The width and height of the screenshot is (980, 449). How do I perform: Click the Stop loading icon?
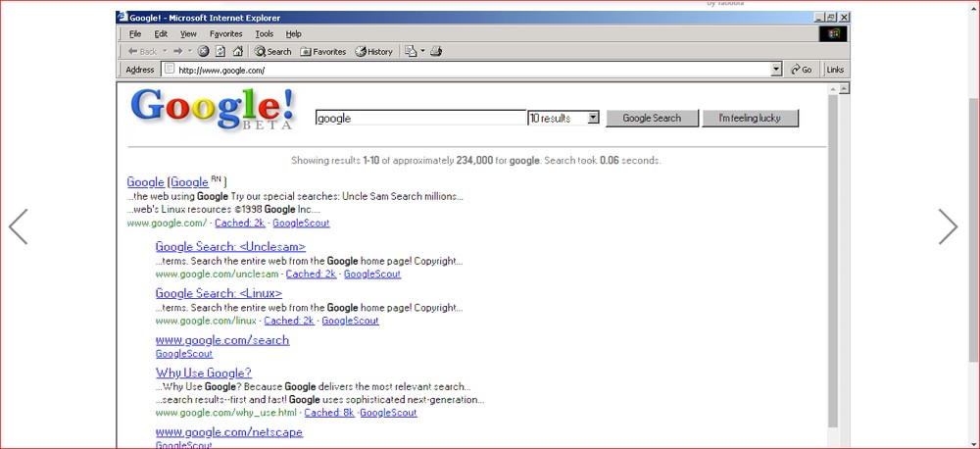pos(203,51)
